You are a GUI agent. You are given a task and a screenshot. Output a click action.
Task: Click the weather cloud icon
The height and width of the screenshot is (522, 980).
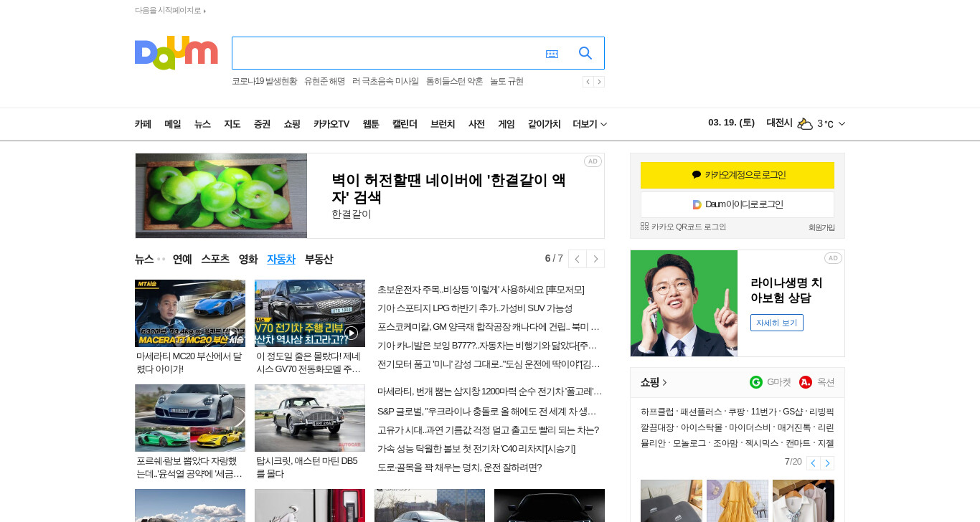[x=805, y=123]
